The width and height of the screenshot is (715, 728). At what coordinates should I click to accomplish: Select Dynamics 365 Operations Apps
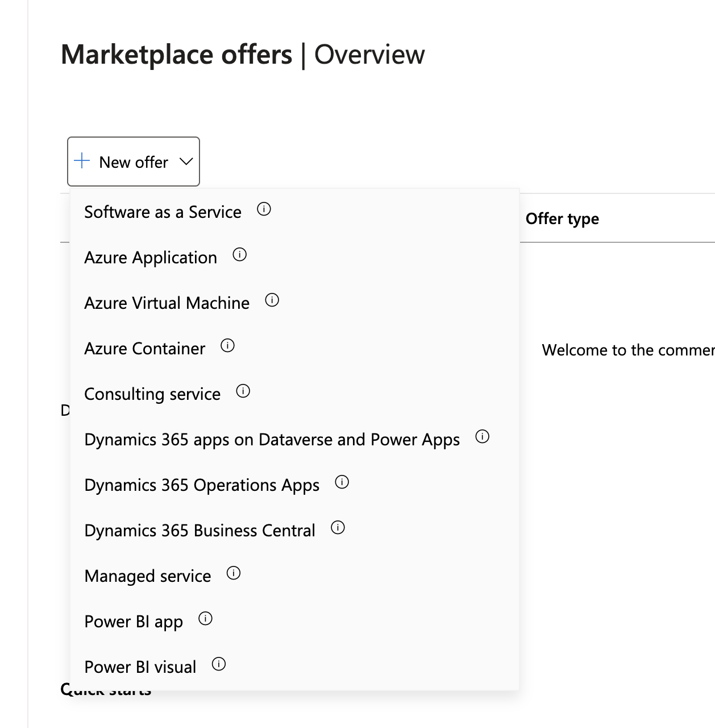tap(202, 485)
